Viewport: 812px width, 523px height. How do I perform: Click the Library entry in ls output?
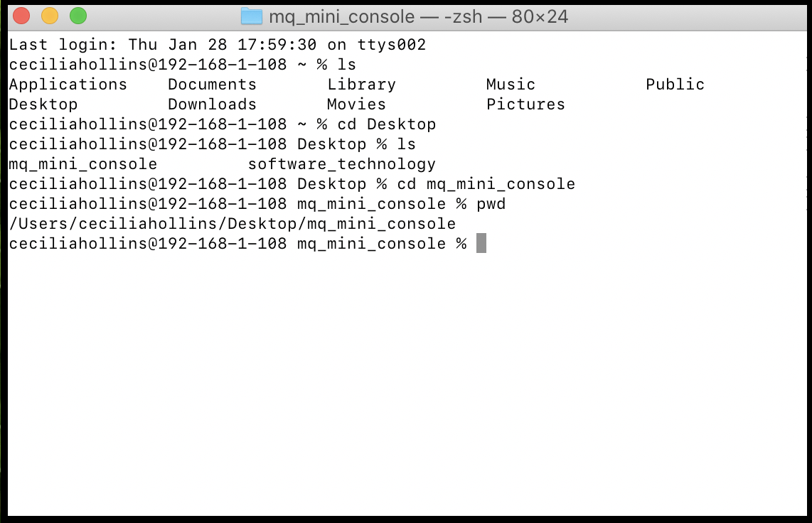[361, 85]
